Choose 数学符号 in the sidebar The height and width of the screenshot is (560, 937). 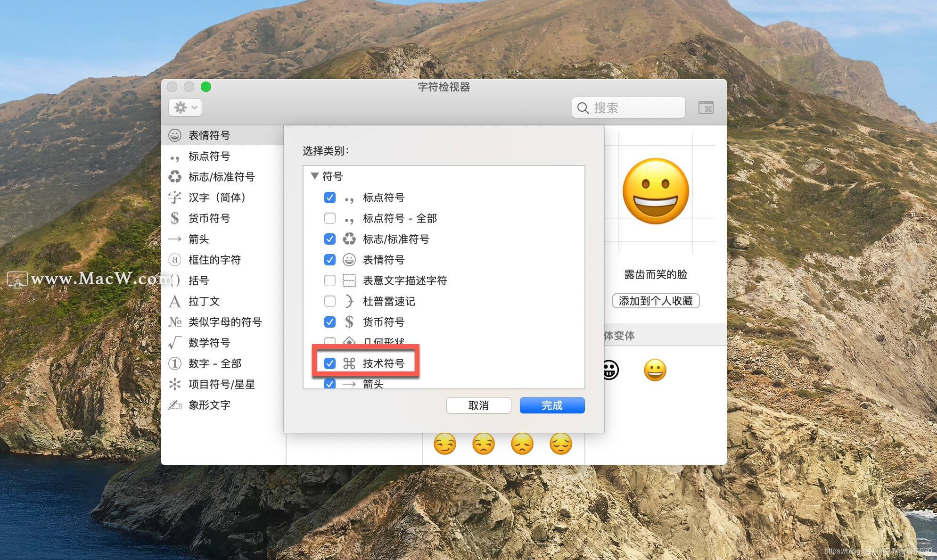tap(209, 343)
